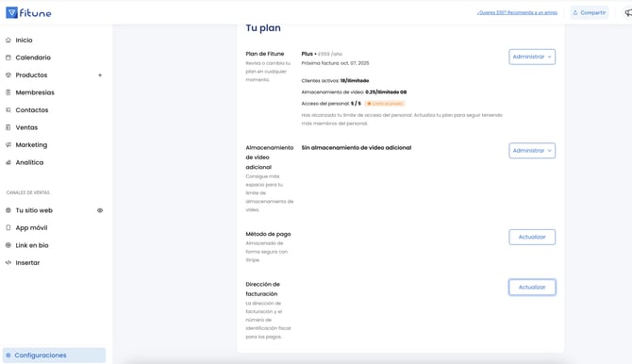Click 'Dirección de facturación' label
The image size is (632, 364).
(263, 289)
